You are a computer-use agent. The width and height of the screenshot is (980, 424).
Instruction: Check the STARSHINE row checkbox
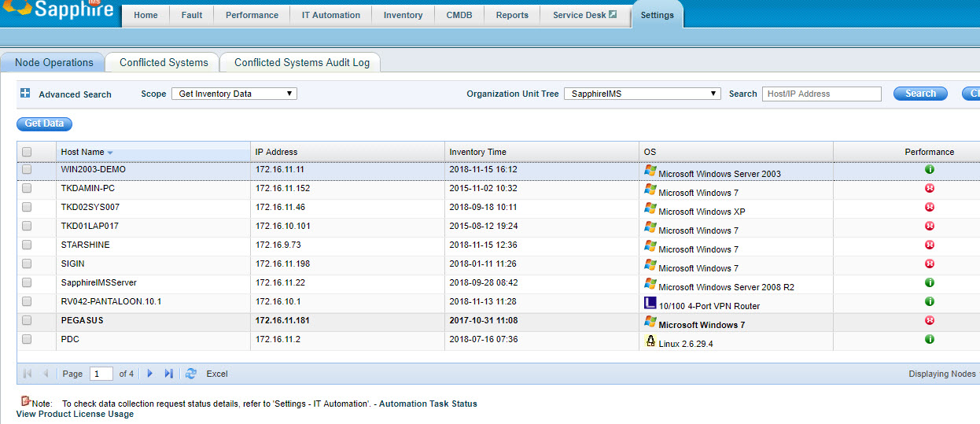[27, 245]
